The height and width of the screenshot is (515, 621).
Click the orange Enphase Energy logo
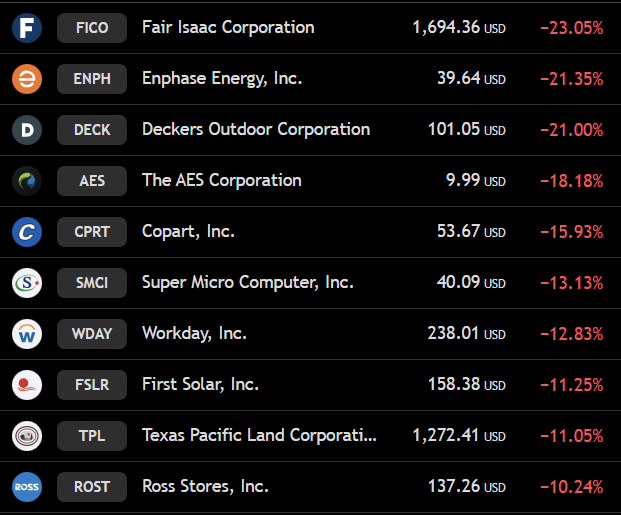click(x=27, y=79)
